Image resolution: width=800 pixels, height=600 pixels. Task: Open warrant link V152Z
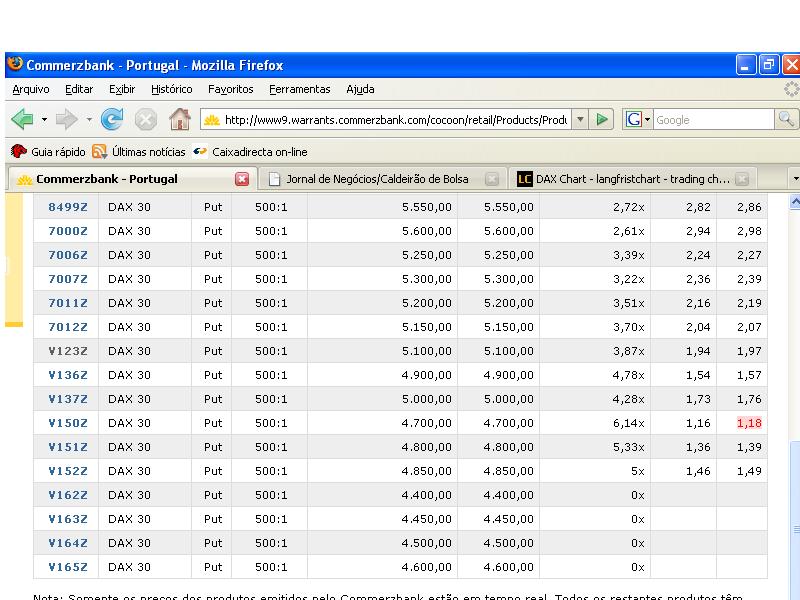(x=68, y=471)
